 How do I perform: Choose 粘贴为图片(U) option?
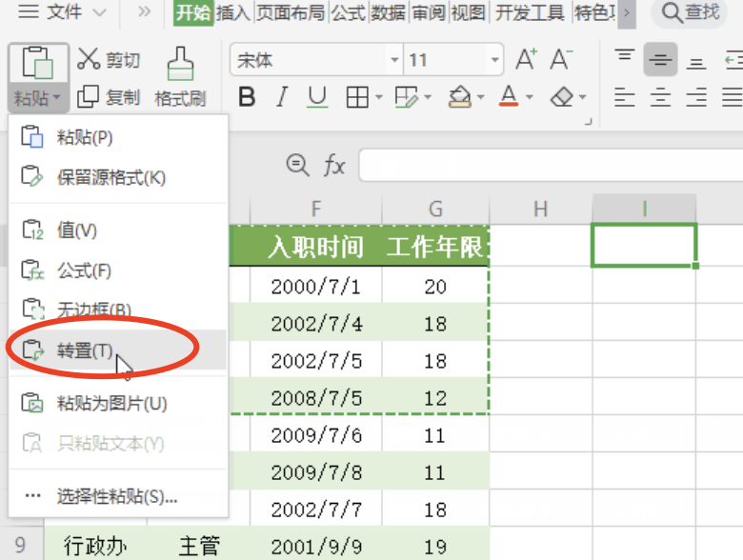118,404
